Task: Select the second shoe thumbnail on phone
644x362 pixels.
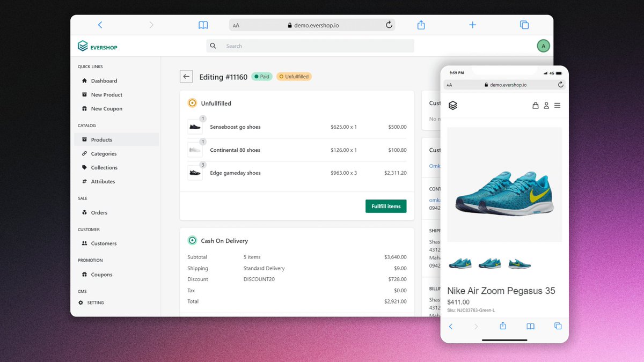Action: (x=489, y=263)
